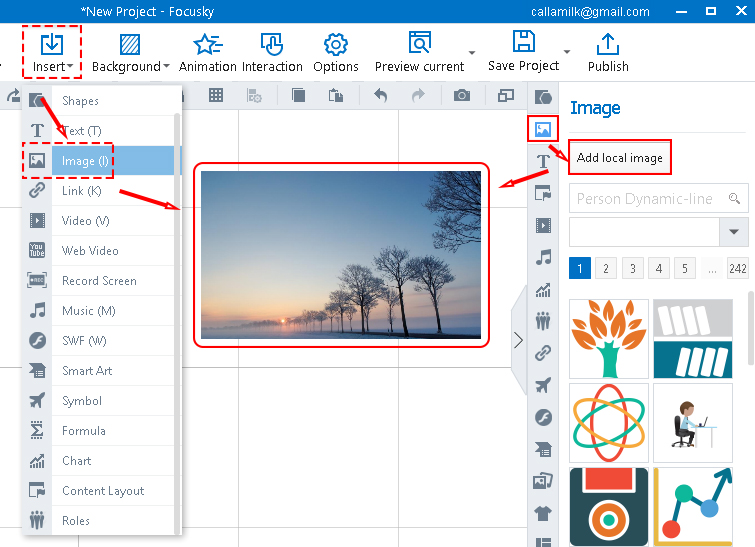The height and width of the screenshot is (547, 755).
Task: Open Content Layout icon in right sidebar
Action: (543, 193)
